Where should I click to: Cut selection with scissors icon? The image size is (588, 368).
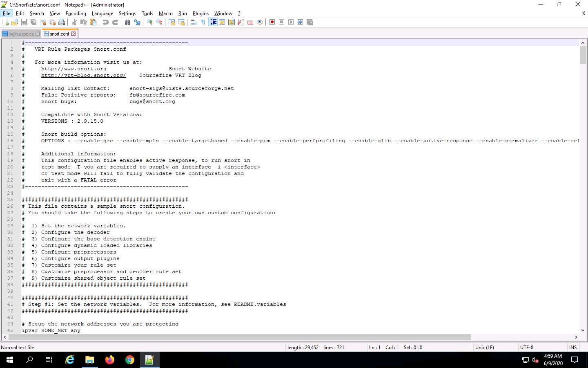[74, 22]
